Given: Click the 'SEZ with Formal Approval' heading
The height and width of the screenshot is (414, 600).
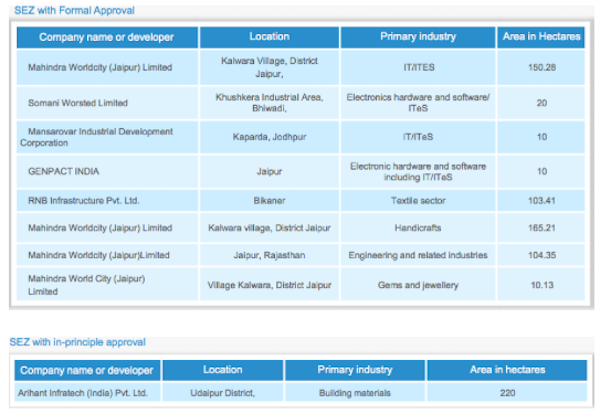Looking at the screenshot, I should (x=74, y=10).
